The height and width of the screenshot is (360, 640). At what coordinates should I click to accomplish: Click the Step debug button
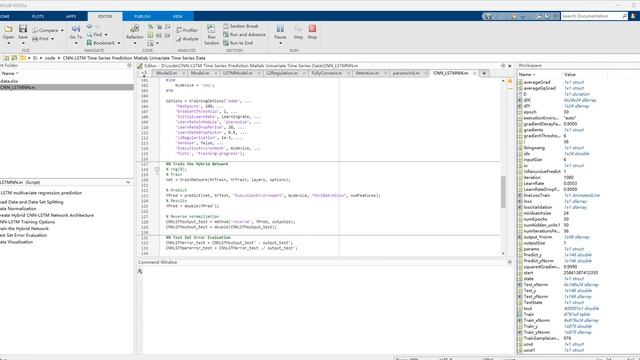tap(298, 32)
